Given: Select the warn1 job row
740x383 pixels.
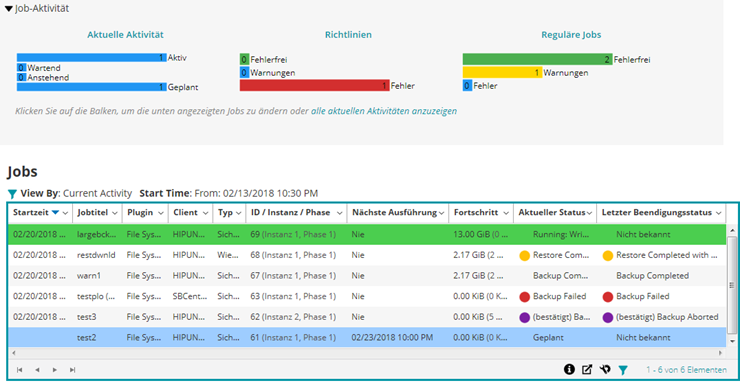Looking at the screenshot, I should 367,275.
